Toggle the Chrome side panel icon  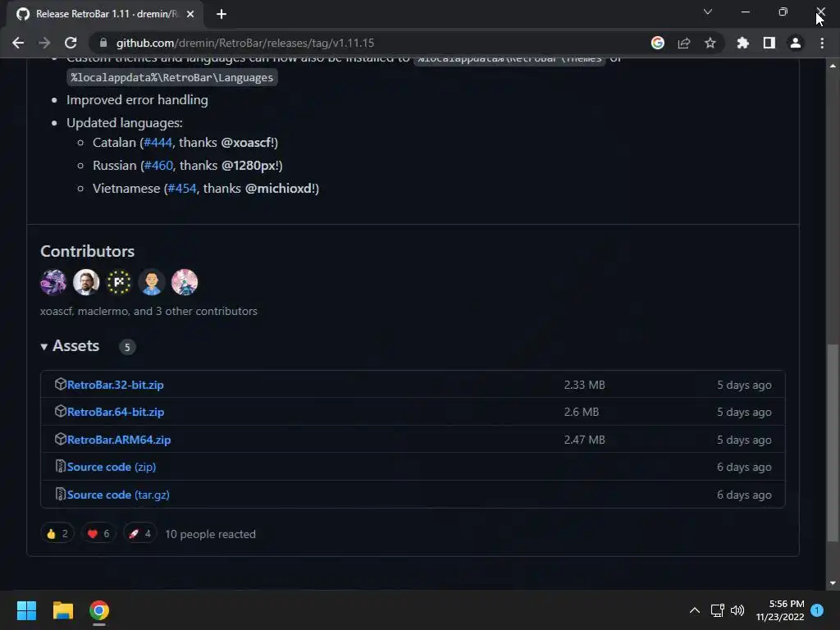pos(769,43)
